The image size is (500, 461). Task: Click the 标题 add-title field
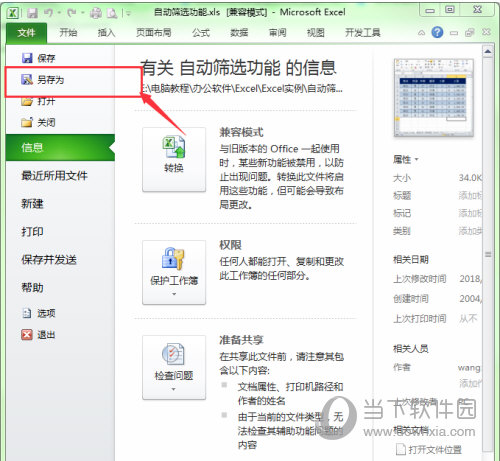(470, 195)
